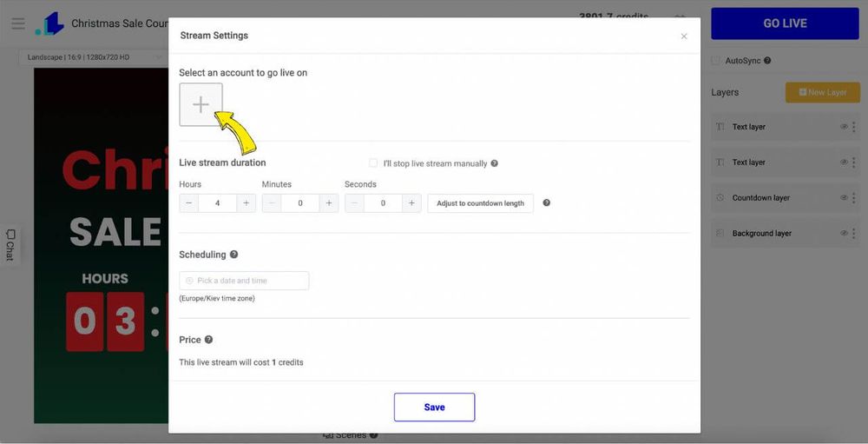
Task: Click help icon next to Scheduling
Action: click(x=234, y=255)
